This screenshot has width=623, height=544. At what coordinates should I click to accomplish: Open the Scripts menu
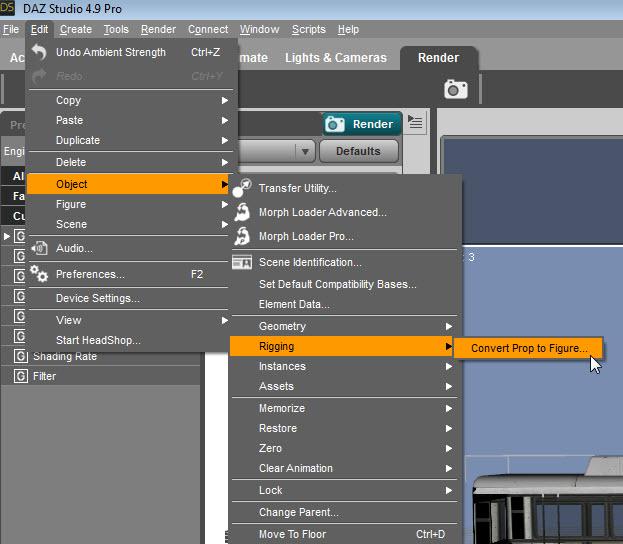tap(309, 29)
